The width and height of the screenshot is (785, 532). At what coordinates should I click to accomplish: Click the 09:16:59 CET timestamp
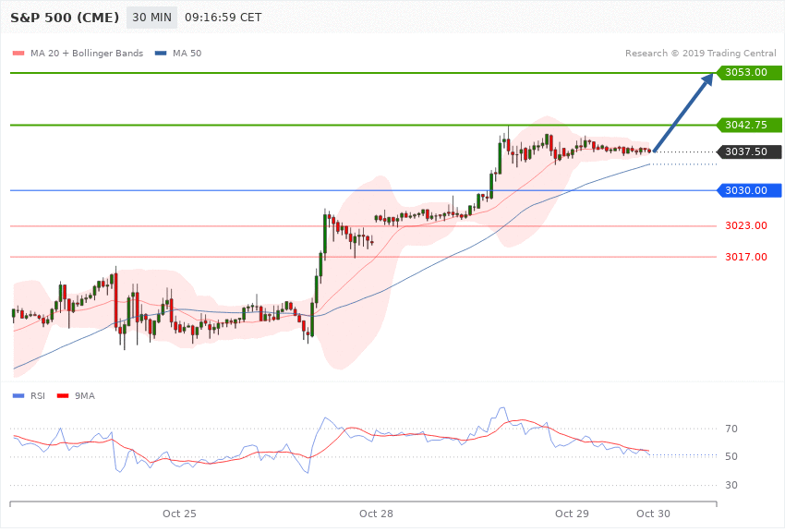coord(223,18)
